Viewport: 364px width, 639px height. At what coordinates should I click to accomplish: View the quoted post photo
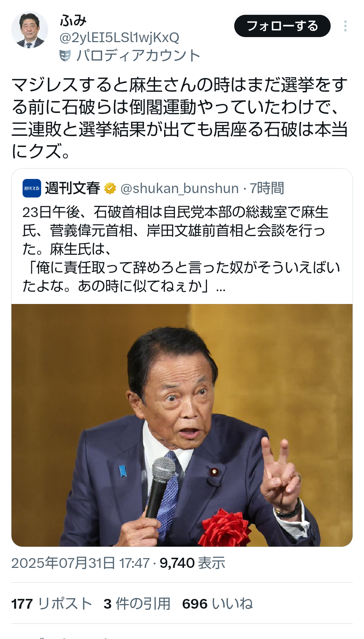pyautogui.click(x=182, y=425)
